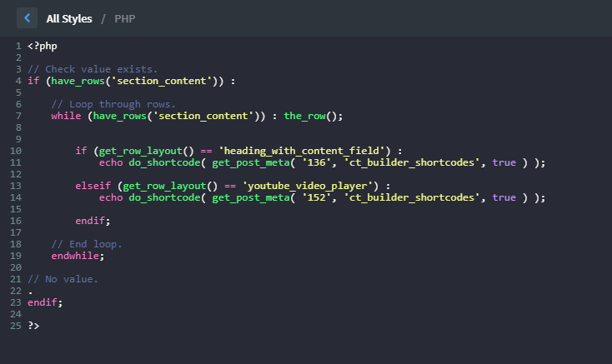Select the PHP breadcrumb label
Image resolution: width=612 pixels, height=364 pixels.
pyautogui.click(x=125, y=18)
